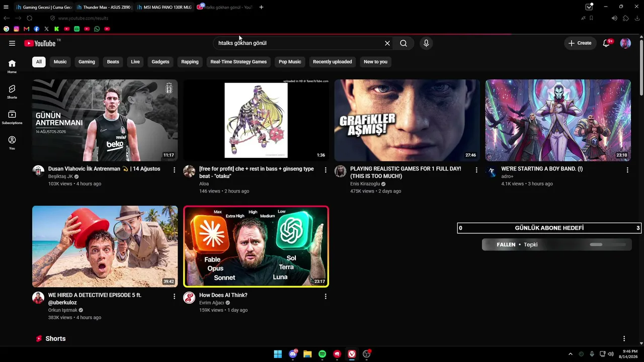This screenshot has height=362, width=644.
Task: Clear the search box text
Action: (x=387, y=43)
